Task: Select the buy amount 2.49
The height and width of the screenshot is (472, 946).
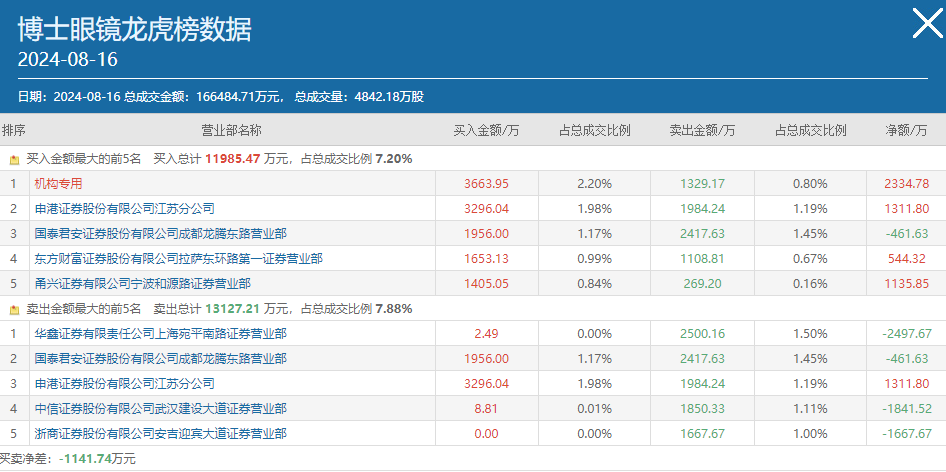Action: 486,334
